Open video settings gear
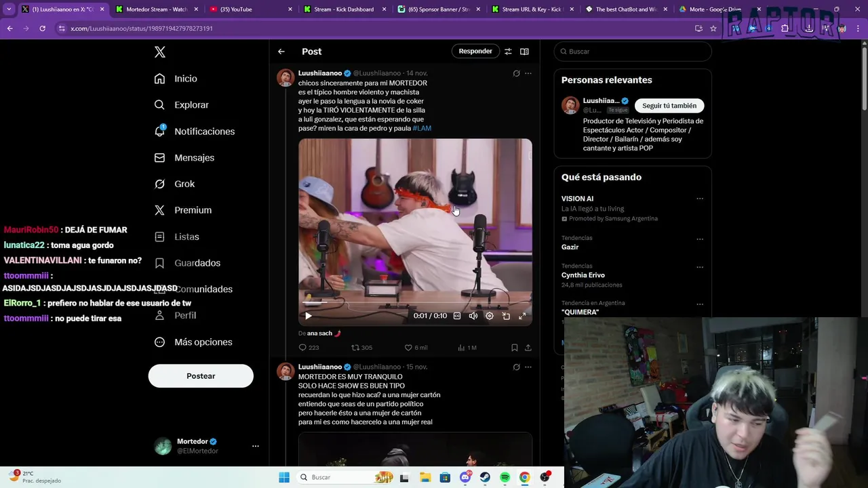This screenshot has height=488, width=868. click(x=490, y=316)
